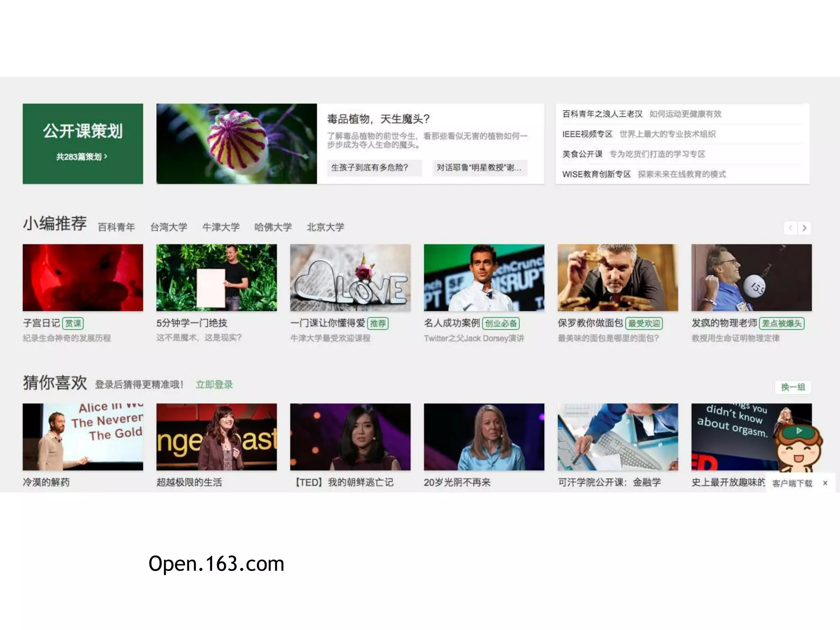Open 共283篇策划 arrow link
Image resolution: width=840 pixels, height=630 pixels.
(82, 157)
